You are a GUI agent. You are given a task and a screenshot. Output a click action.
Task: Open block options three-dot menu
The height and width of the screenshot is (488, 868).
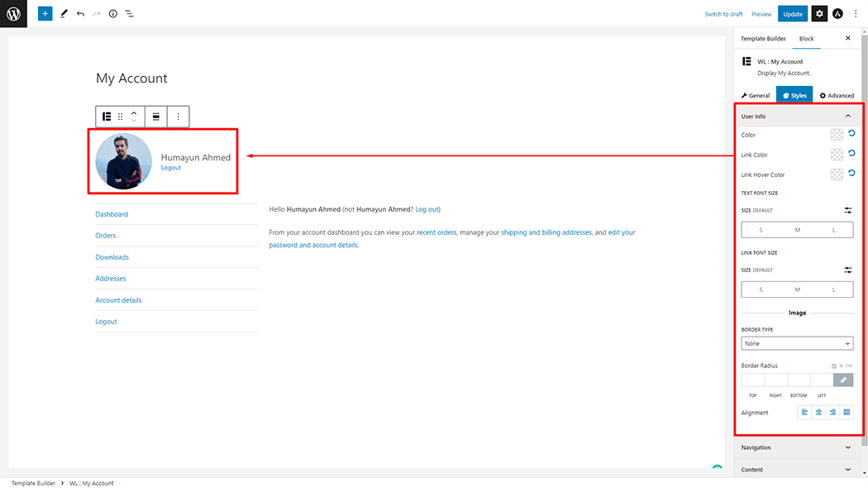click(x=178, y=117)
